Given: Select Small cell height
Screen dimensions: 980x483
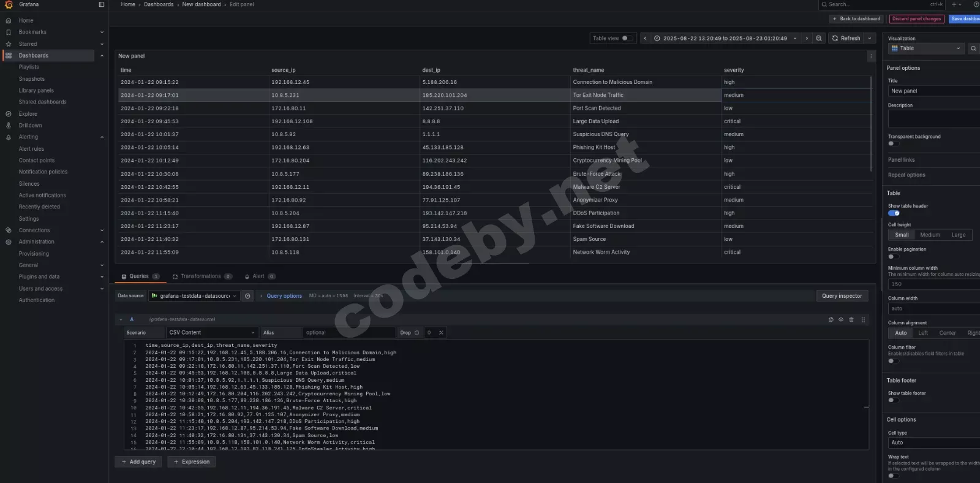Looking at the screenshot, I should tap(902, 235).
